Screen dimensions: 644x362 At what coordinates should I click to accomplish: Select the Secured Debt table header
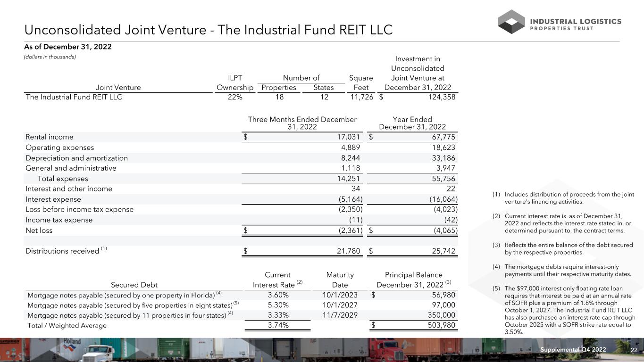(x=134, y=285)
